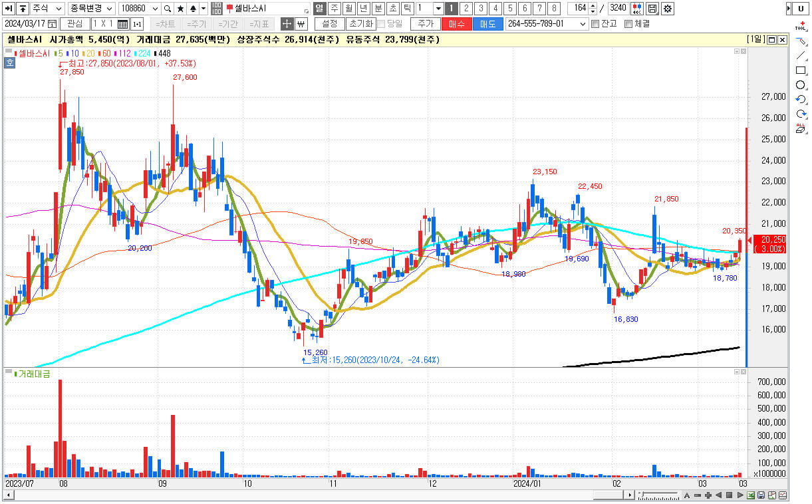Viewport: 812px width, 504px height.
Task: Click the undo drawing tool icon
Action: tap(801, 100)
